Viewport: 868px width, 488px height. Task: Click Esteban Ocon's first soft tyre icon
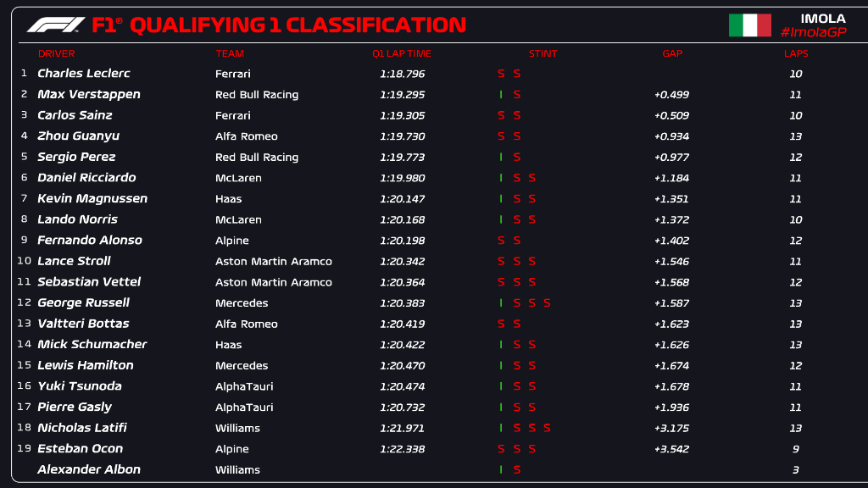501,449
